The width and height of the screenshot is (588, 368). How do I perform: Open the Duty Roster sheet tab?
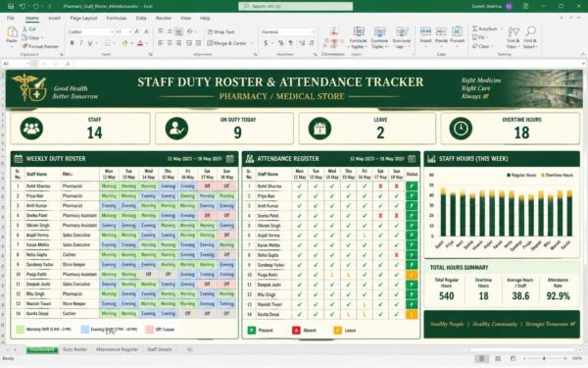pos(75,349)
